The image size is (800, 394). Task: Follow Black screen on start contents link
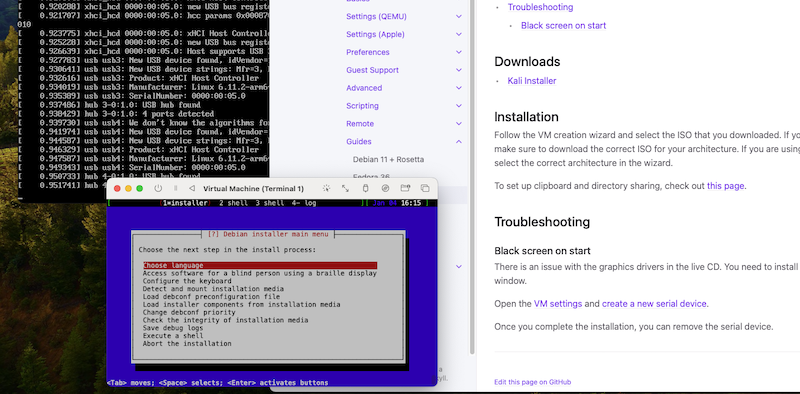click(563, 26)
